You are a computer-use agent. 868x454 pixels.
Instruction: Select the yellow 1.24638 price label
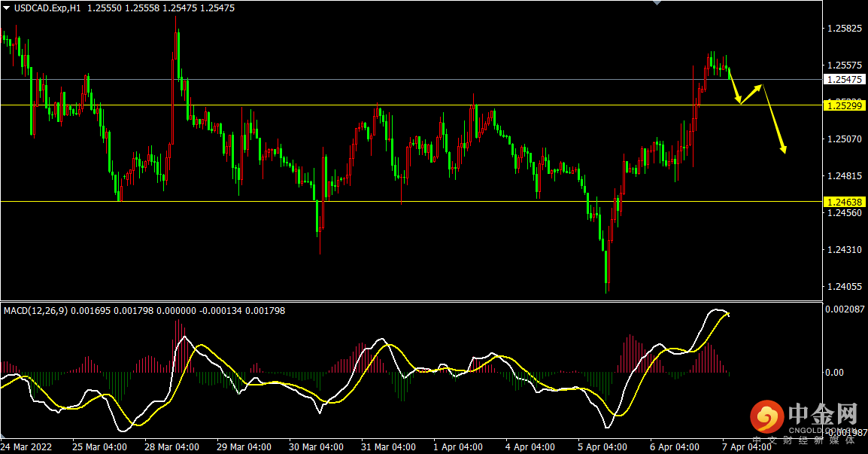pos(843,202)
